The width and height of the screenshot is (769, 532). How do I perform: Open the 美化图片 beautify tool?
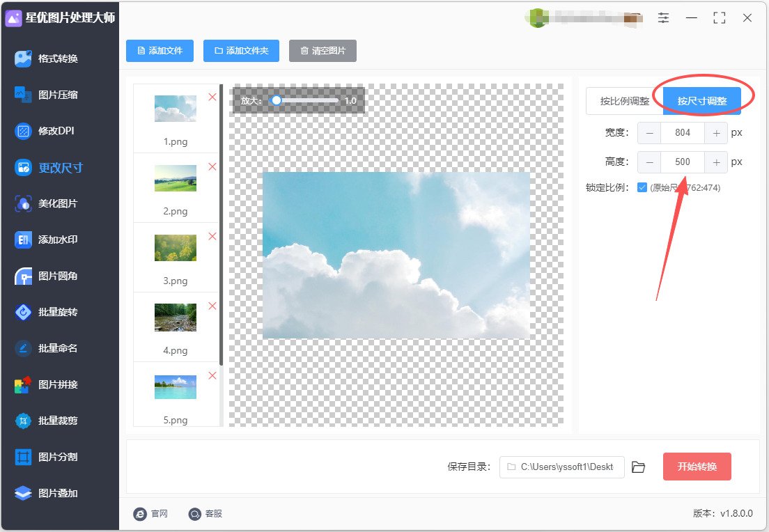coord(47,203)
